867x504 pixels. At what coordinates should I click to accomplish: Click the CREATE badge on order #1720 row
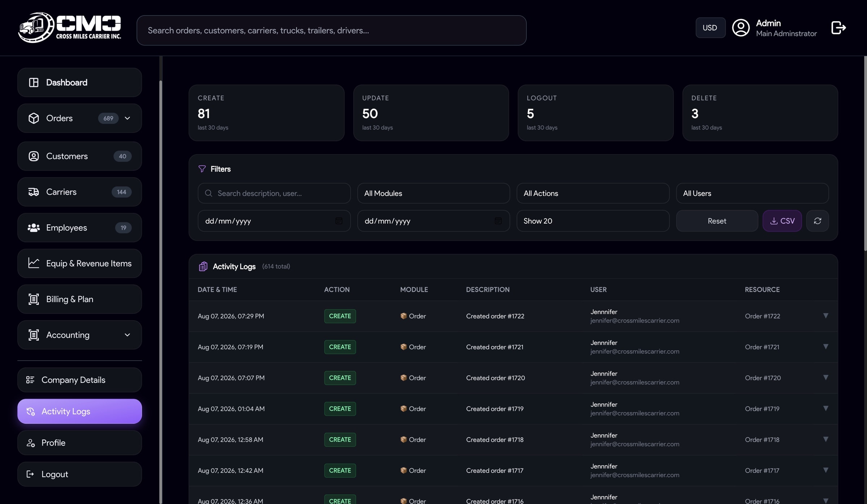(340, 378)
